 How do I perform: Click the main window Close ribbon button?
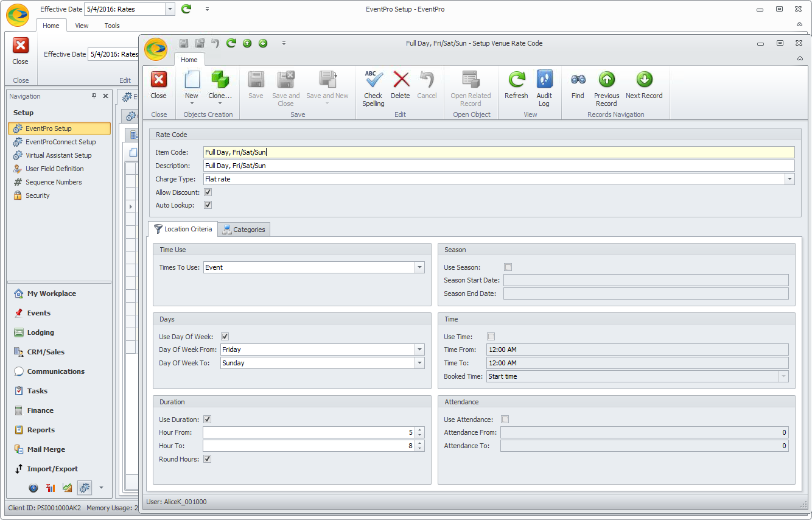(21, 51)
